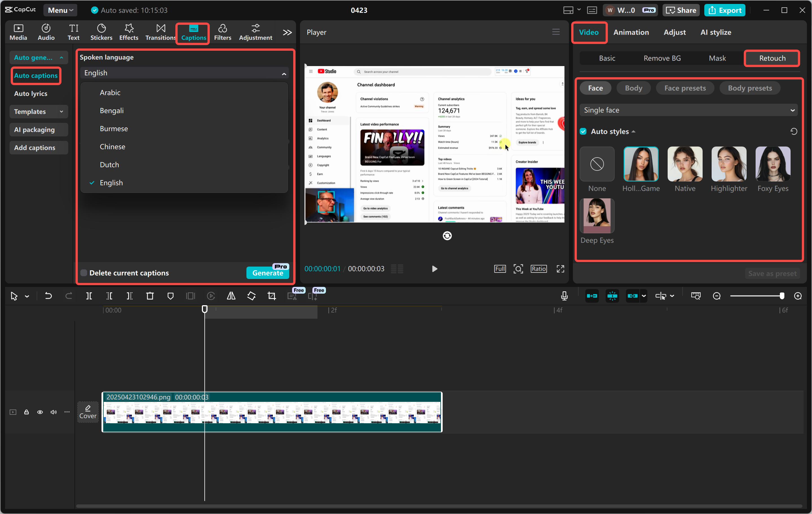Image resolution: width=812 pixels, height=514 pixels.
Task: Collapse the Spoken language dropdown
Action: click(x=284, y=73)
